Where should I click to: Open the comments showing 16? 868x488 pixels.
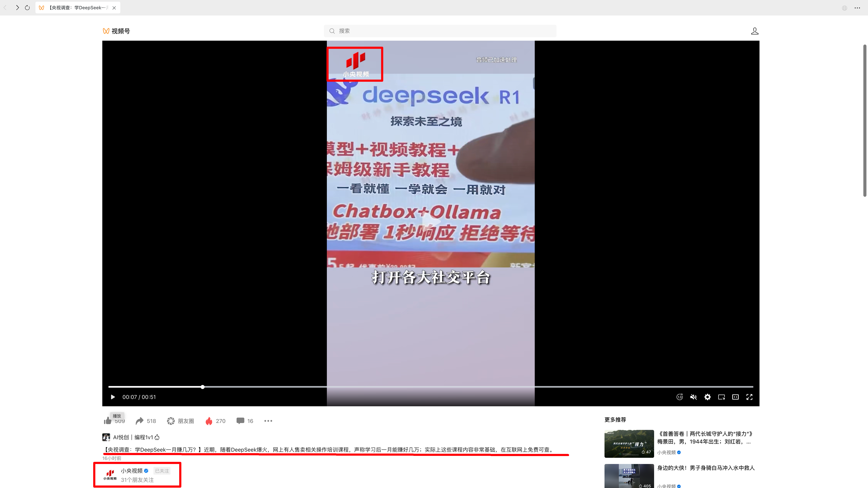coord(245,421)
